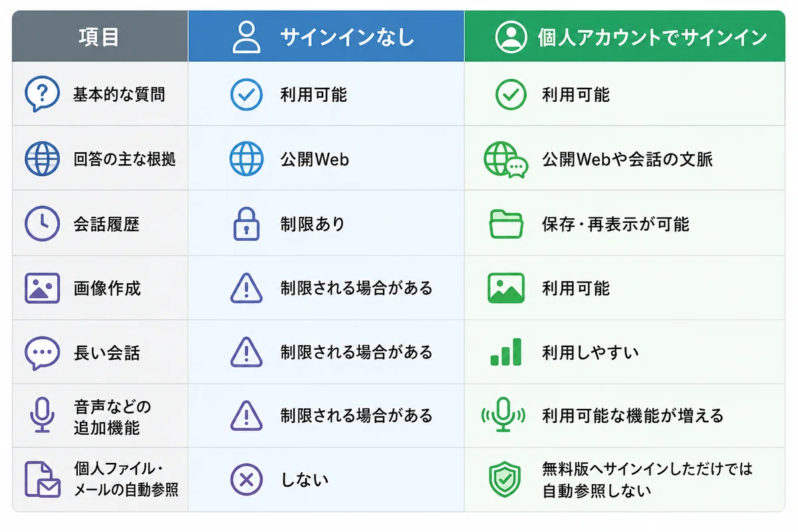
Task: Click the padlock icon next to 制限あり
Action: (x=246, y=223)
